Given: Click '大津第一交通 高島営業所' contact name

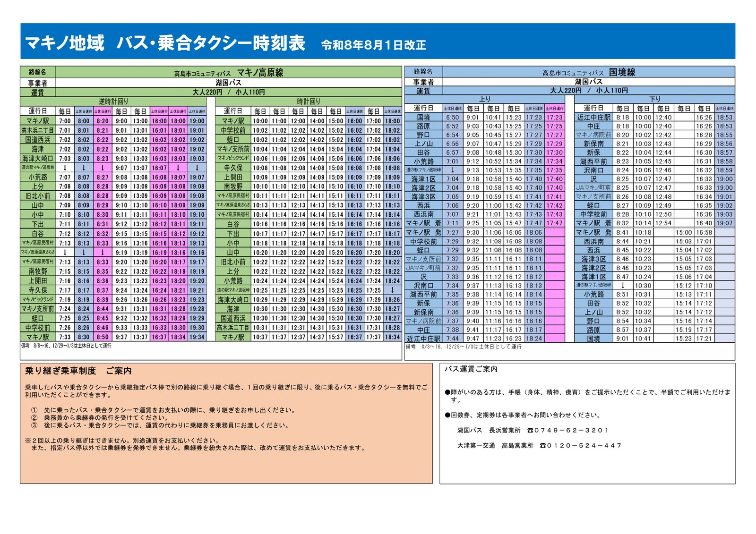Looking at the screenshot, I should 495,445.
